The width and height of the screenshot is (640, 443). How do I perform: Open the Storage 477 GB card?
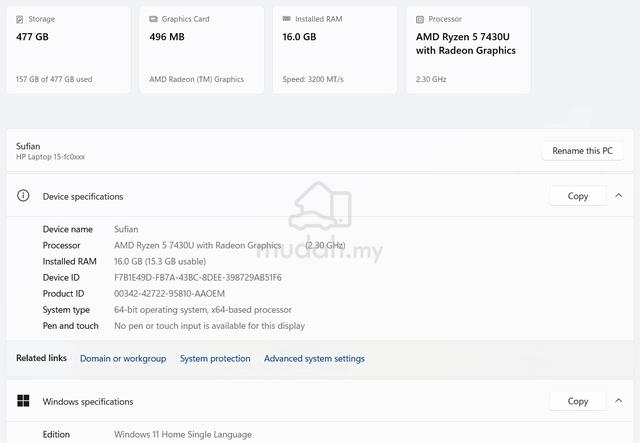[x=69, y=50]
